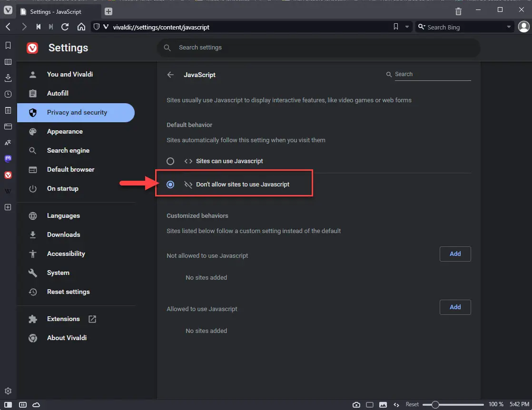Open the Translate panel icon

click(8, 143)
